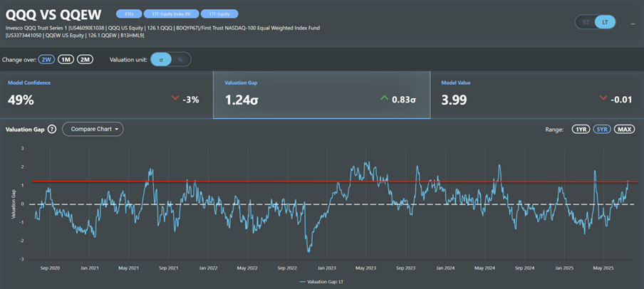Viewport: 644px width, 289px height.
Task: Click the -0.01 model value change
Action: (x=621, y=99)
